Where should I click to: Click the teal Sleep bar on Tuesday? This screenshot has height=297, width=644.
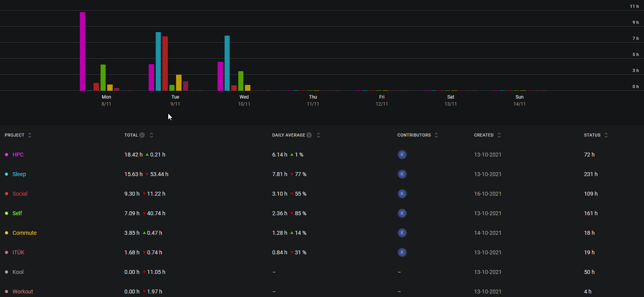[158, 61]
